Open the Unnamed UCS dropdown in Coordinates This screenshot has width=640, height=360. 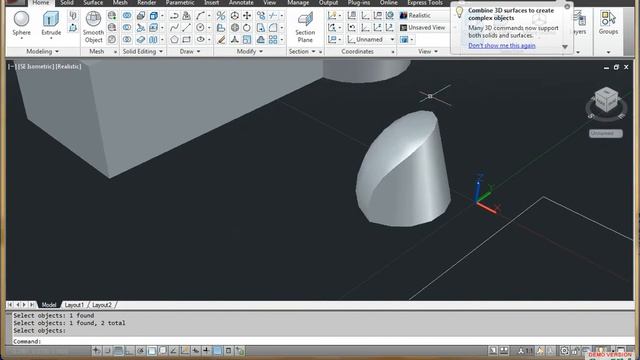[x=371, y=40]
